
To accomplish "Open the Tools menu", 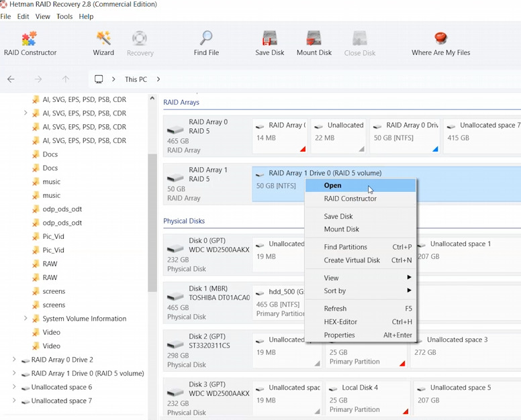I will 64,16.
